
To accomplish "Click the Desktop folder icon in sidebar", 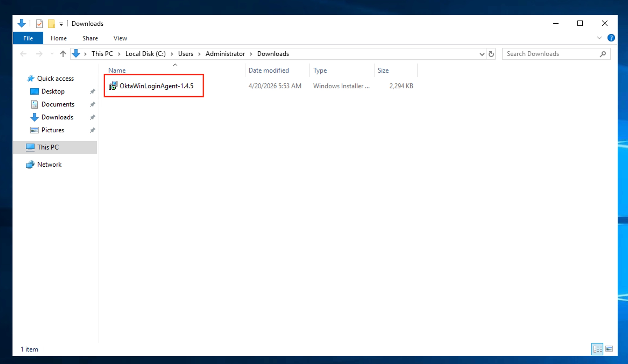I will 34,91.
